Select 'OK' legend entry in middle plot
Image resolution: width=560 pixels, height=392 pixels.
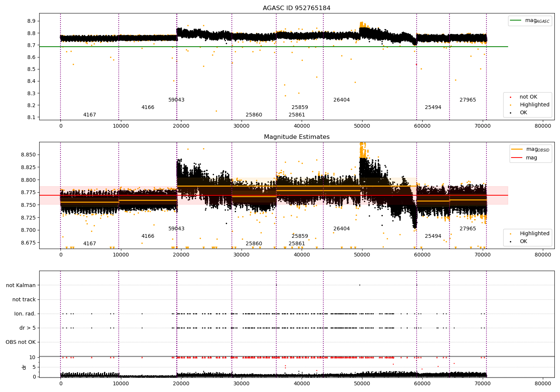tap(523, 242)
